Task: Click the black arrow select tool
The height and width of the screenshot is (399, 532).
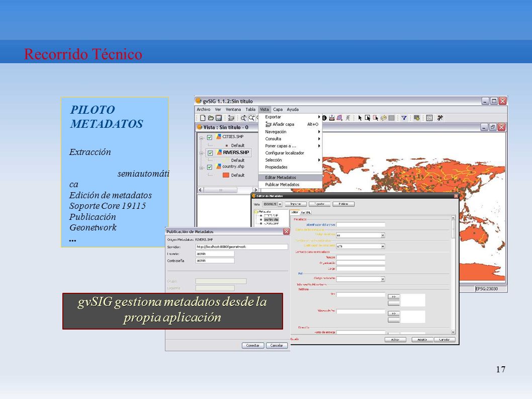Action: (360, 118)
